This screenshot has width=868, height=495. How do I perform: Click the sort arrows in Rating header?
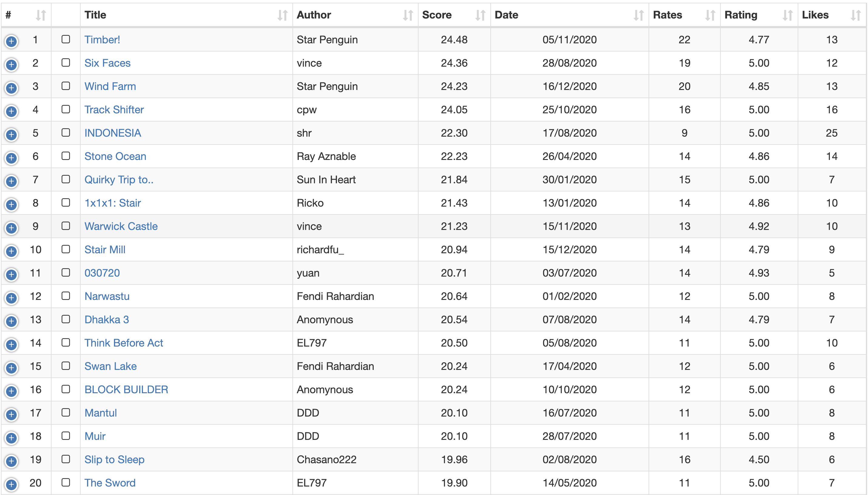click(787, 15)
